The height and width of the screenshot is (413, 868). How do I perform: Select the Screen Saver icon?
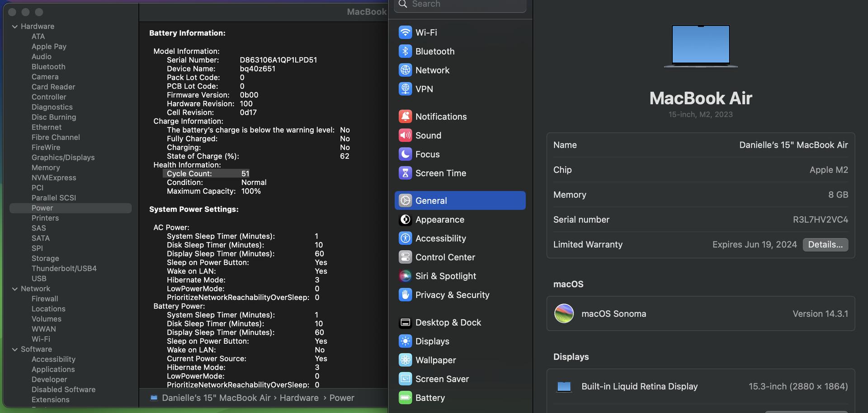pos(405,379)
